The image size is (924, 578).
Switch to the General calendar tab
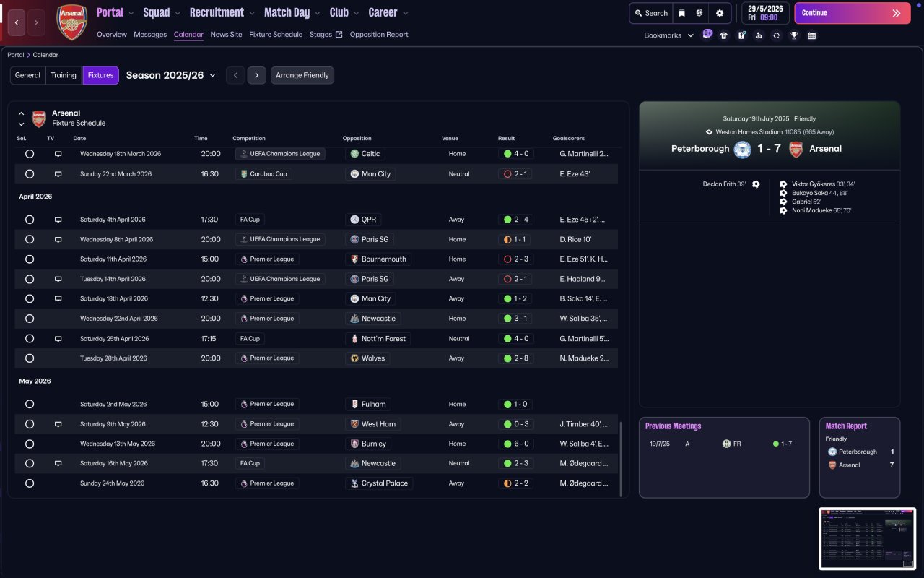click(27, 75)
